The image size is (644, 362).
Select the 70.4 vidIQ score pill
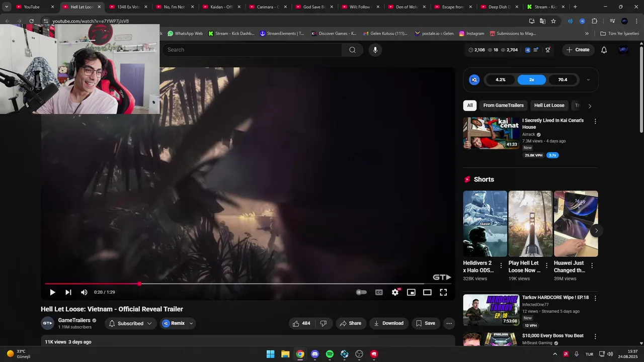pyautogui.click(x=562, y=79)
